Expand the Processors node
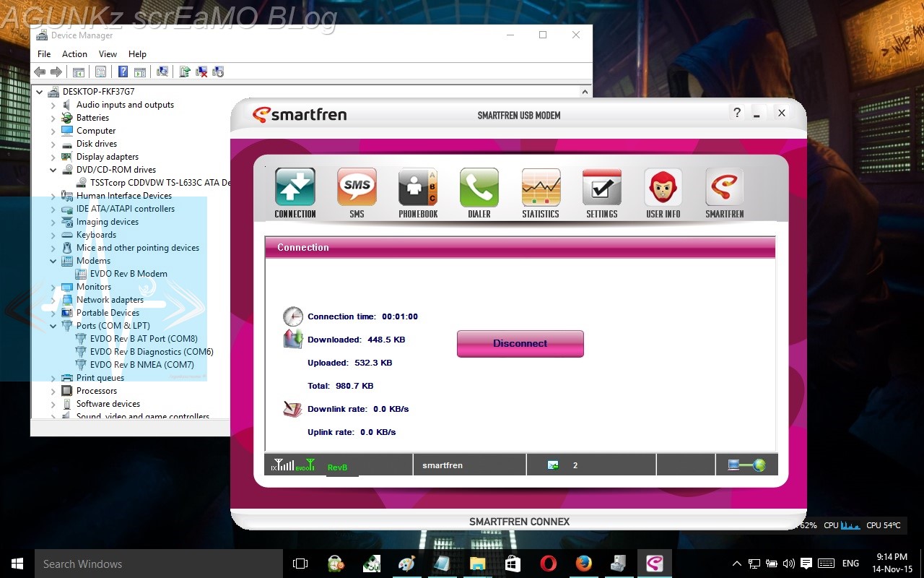 point(53,391)
